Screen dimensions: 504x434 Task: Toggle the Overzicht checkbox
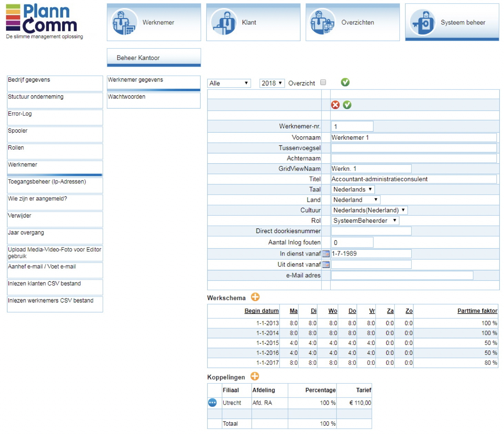click(323, 82)
